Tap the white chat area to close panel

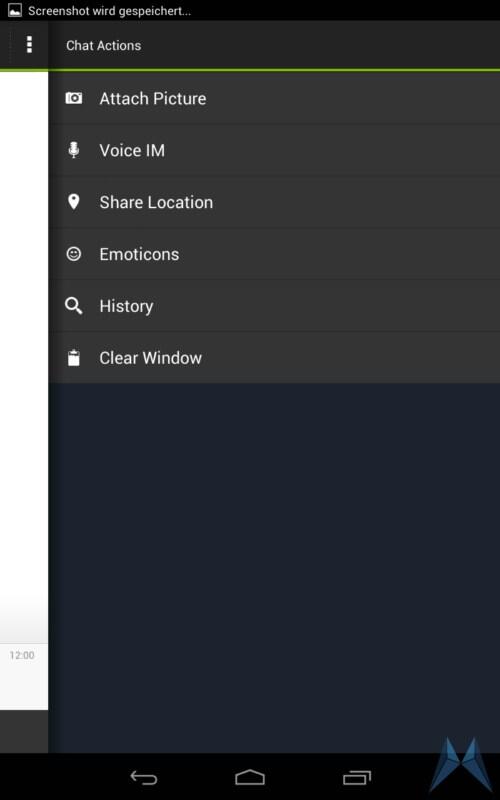point(24,357)
